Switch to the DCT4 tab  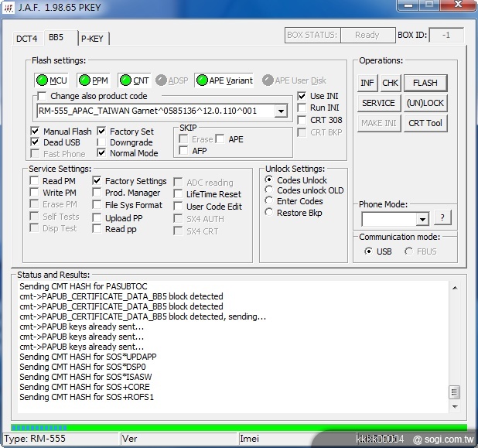click(27, 39)
